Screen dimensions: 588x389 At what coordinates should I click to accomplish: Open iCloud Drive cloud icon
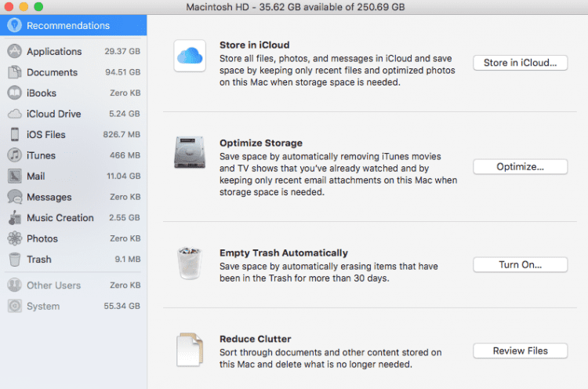[15, 114]
